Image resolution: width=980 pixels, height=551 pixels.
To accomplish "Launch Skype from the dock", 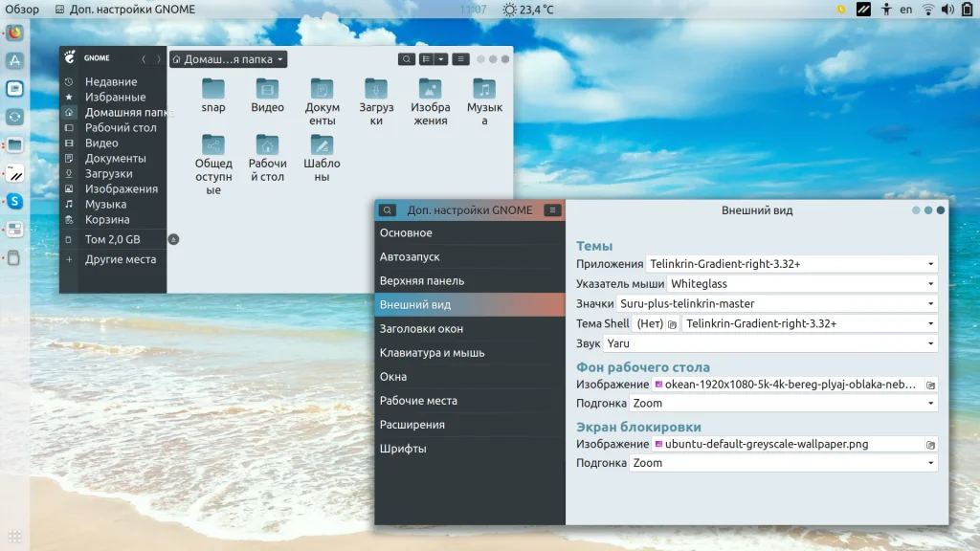I will (15, 201).
